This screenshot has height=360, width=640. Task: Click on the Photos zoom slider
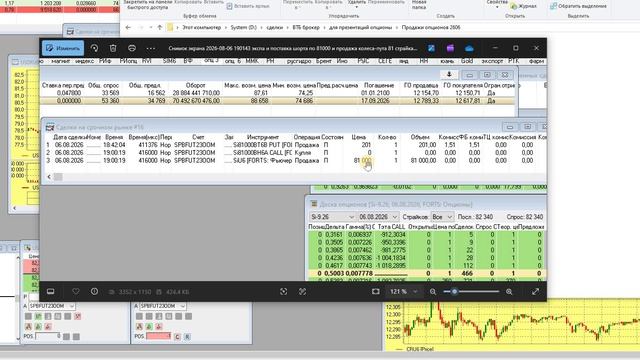tap(471, 291)
